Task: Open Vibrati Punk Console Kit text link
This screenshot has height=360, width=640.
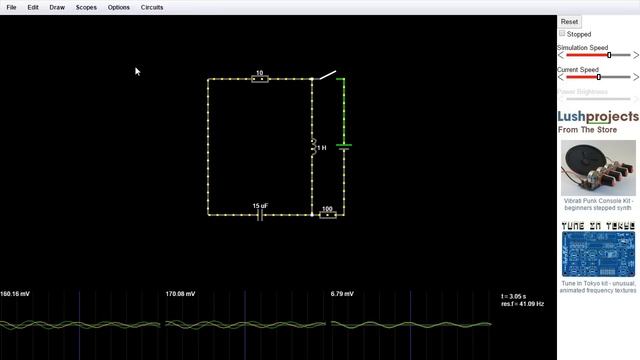Action: pos(598,204)
